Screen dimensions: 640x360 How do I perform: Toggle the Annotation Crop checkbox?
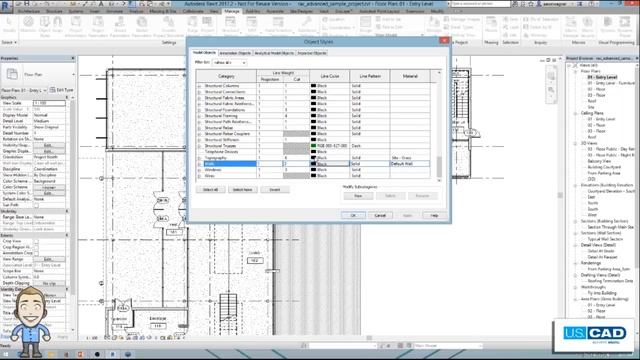coord(36,253)
